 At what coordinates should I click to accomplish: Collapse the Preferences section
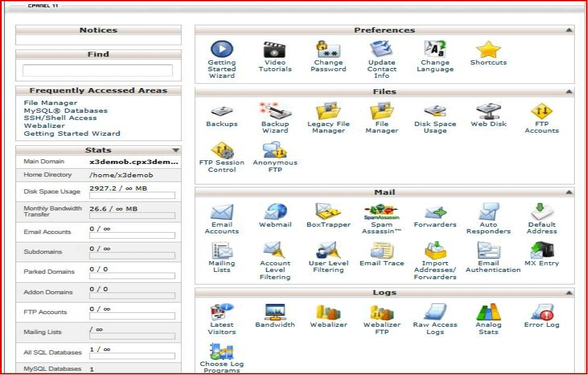tap(569, 30)
